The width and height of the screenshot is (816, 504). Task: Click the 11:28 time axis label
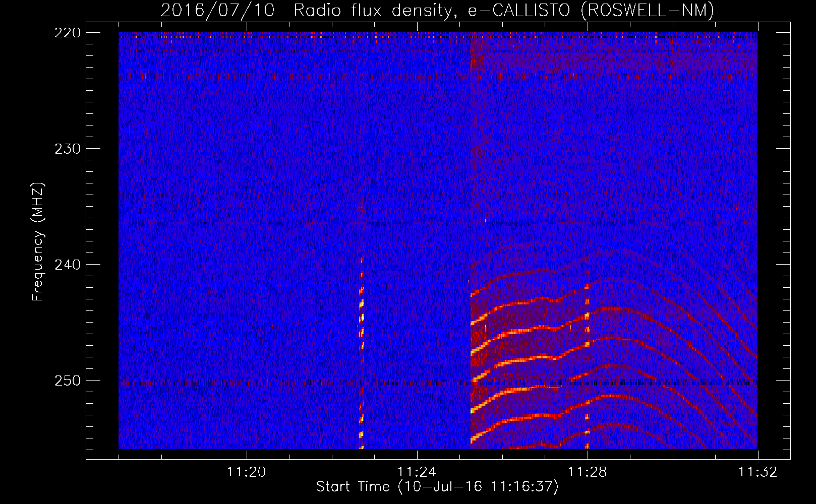click(x=588, y=472)
